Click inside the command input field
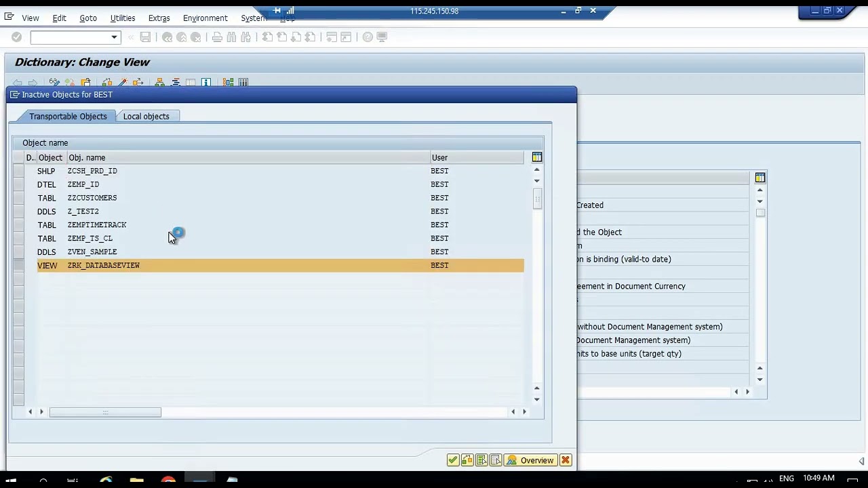 70,37
